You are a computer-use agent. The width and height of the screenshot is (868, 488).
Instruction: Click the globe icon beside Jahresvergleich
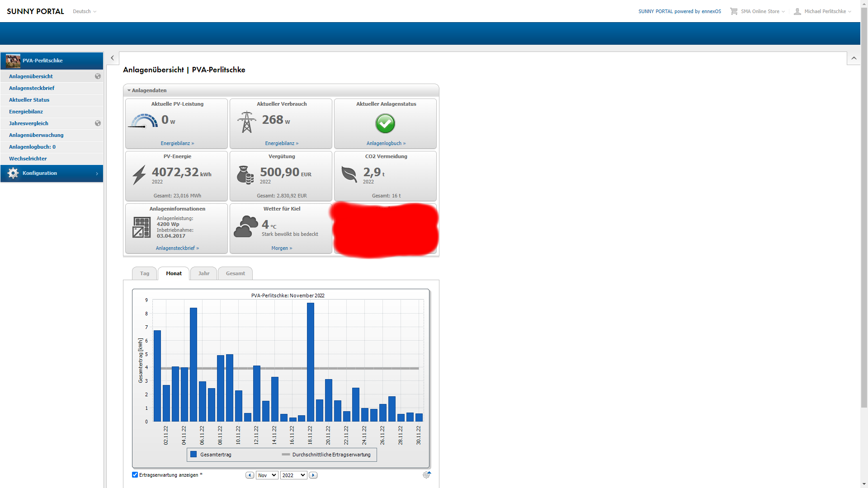click(x=98, y=123)
